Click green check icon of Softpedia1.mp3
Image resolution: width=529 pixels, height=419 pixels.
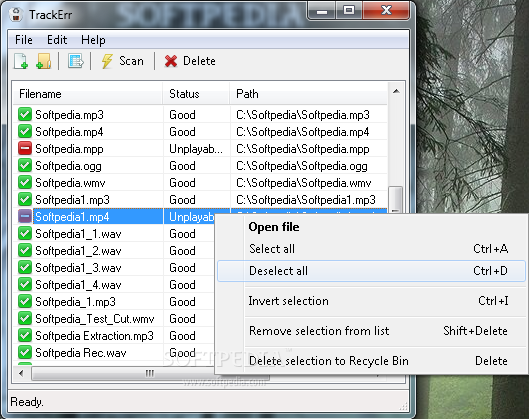coord(25,199)
